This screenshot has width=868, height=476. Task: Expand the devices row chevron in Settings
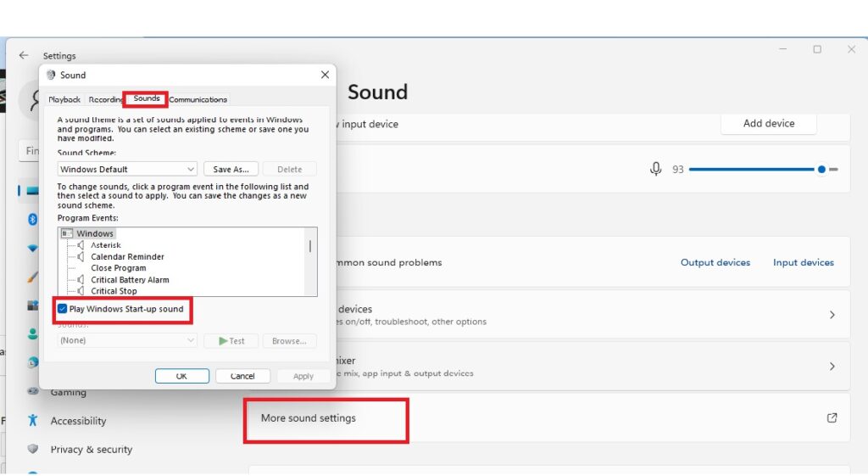coord(832,315)
